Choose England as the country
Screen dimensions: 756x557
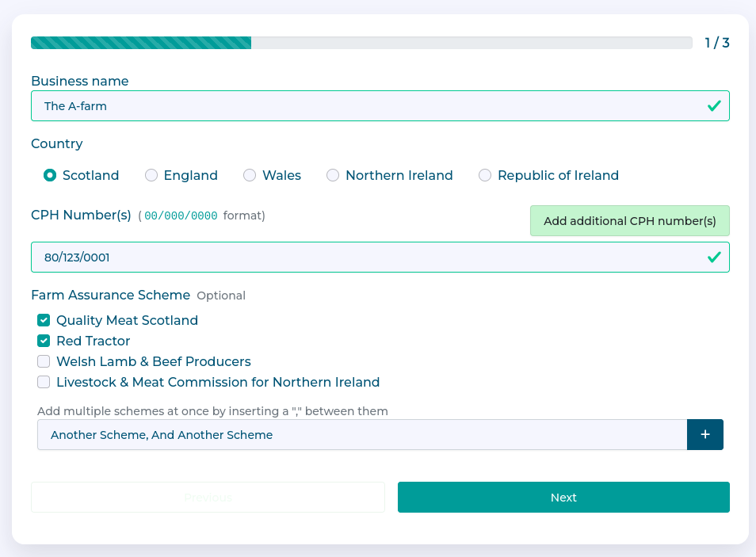[151, 175]
